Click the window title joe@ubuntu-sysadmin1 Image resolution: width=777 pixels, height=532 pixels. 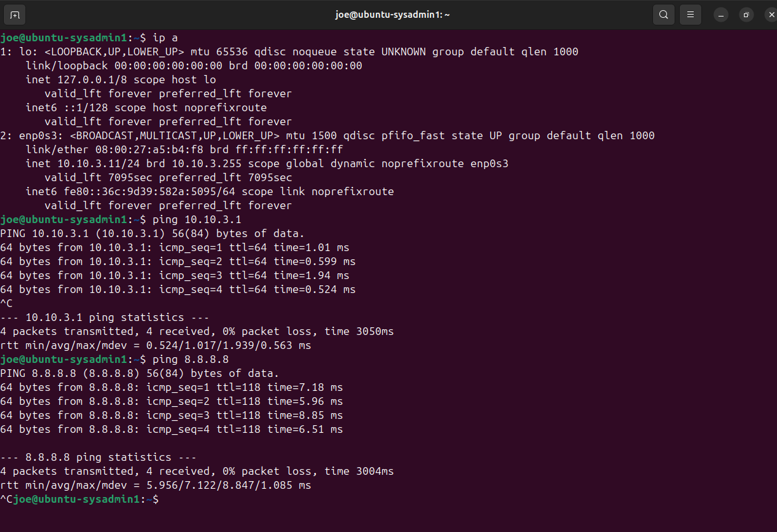392,15
